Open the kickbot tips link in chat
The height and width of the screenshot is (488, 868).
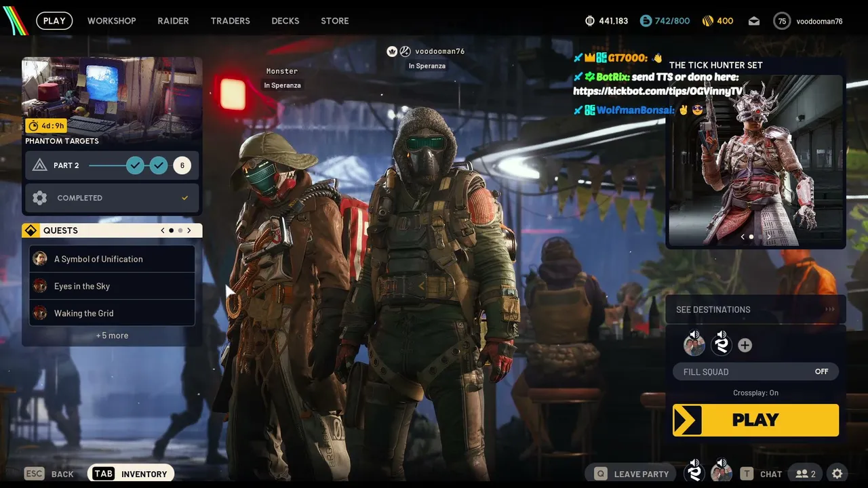(x=657, y=91)
